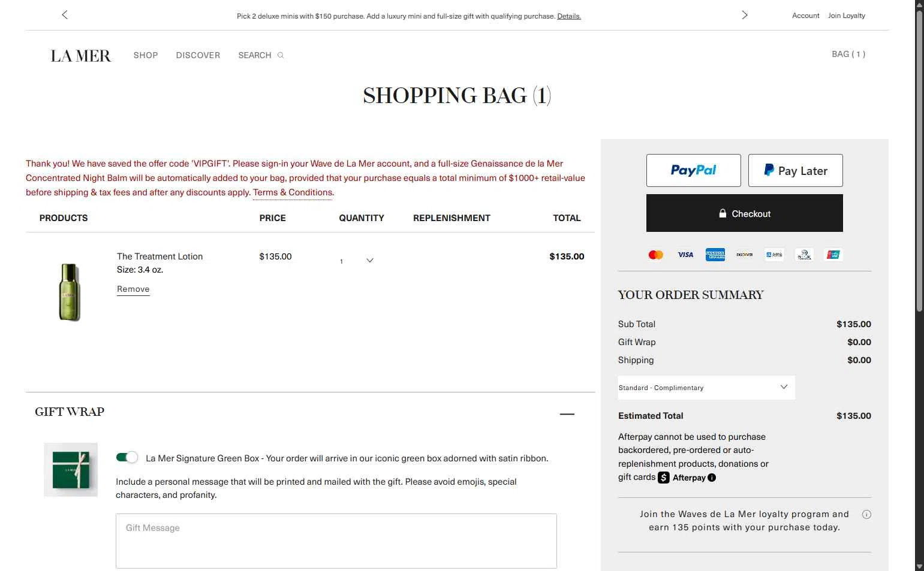Open the DISCOVER menu
Viewport: 924px width, 571px height.
coord(198,55)
